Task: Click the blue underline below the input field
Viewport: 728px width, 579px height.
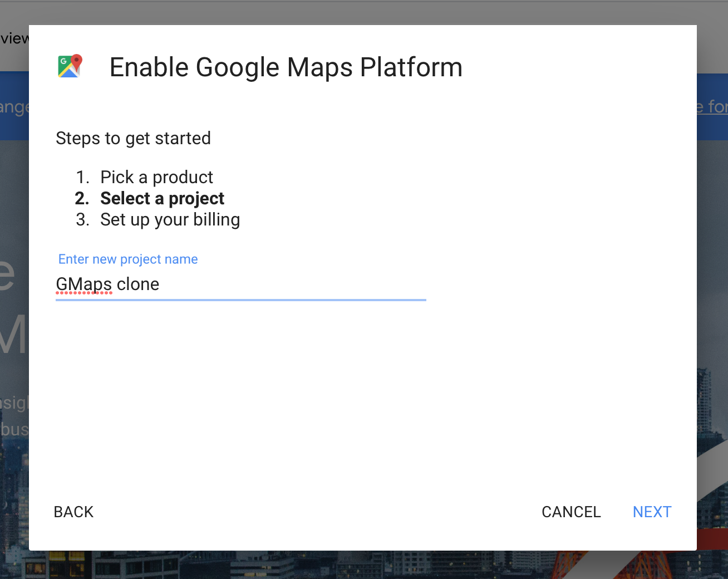Action: tap(240, 300)
